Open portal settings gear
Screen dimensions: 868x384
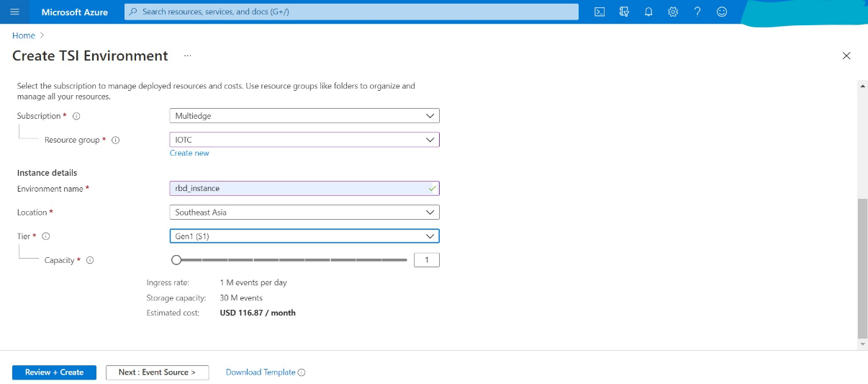[x=673, y=12]
